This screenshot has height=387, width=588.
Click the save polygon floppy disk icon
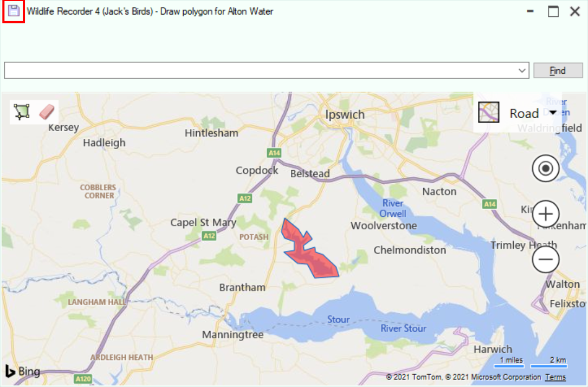click(14, 11)
